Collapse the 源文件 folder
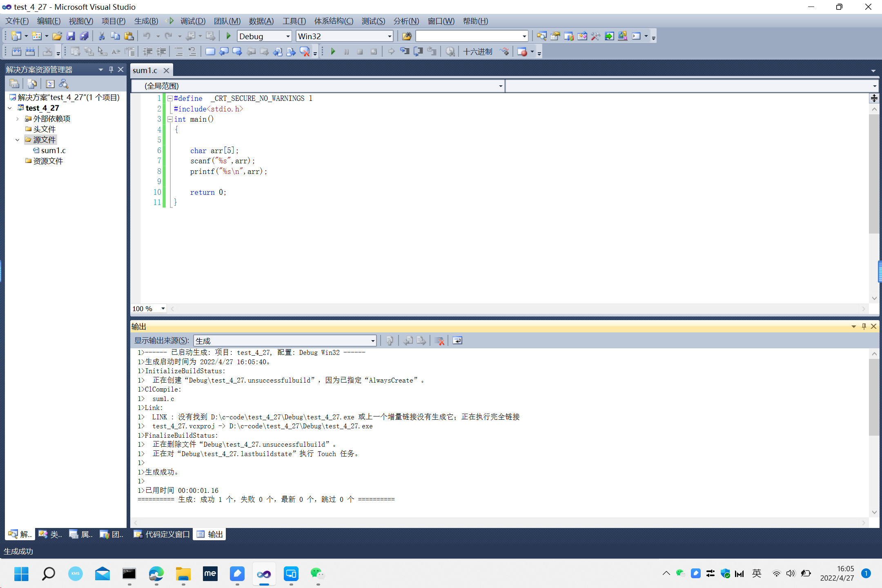This screenshot has width=882, height=588. pyautogui.click(x=18, y=140)
